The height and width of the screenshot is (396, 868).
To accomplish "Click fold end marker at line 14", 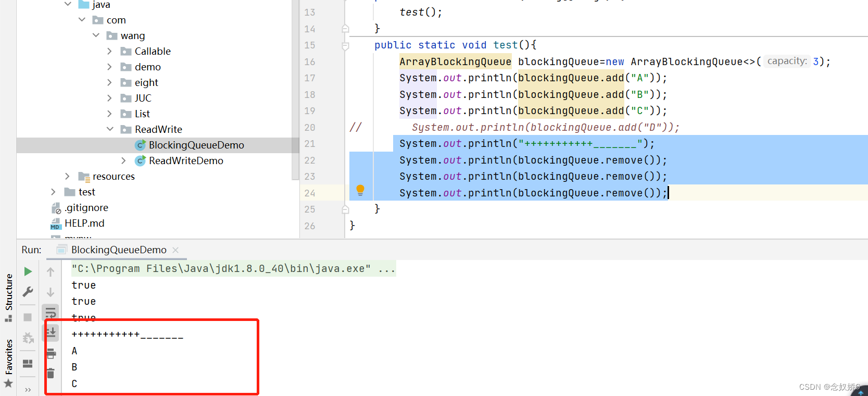I will click(x=345, y=29).
